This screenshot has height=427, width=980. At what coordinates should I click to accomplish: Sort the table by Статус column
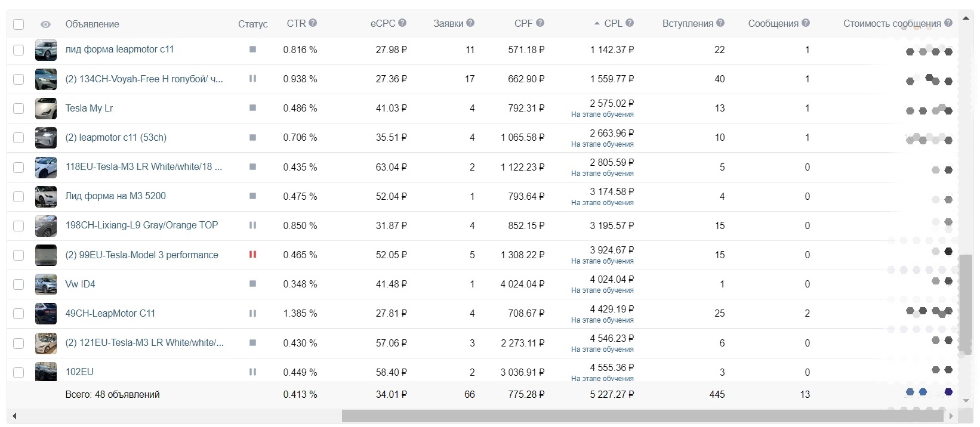coord(252,24)
